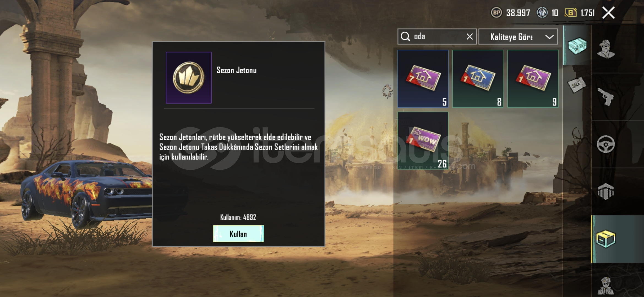644x297 pixels.
Task: Select the blue 1-day room card
Action: coord(478,79)
